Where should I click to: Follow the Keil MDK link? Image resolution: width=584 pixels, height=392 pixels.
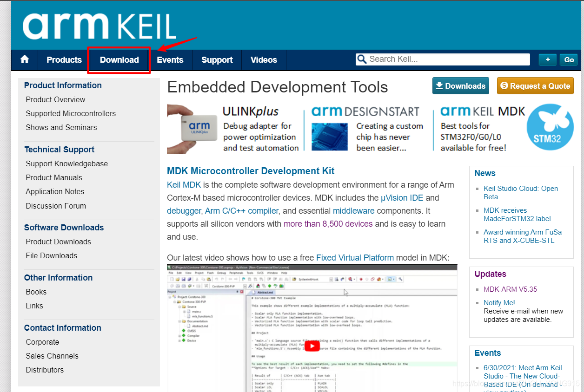pos(184,185)
